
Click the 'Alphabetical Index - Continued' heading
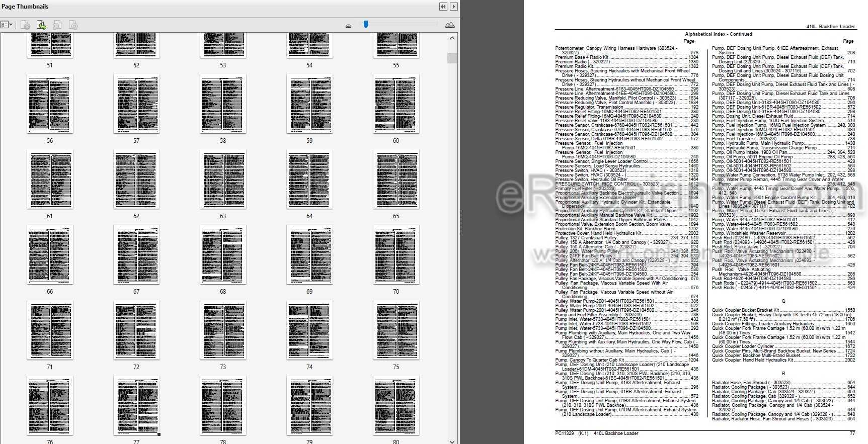pos(719,34)
